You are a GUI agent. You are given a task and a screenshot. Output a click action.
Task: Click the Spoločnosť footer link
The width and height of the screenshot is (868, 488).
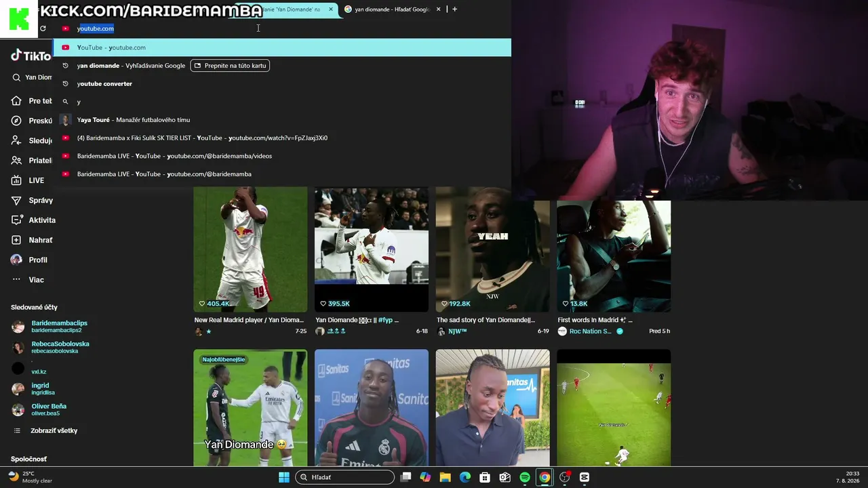[x=28, y=459]
